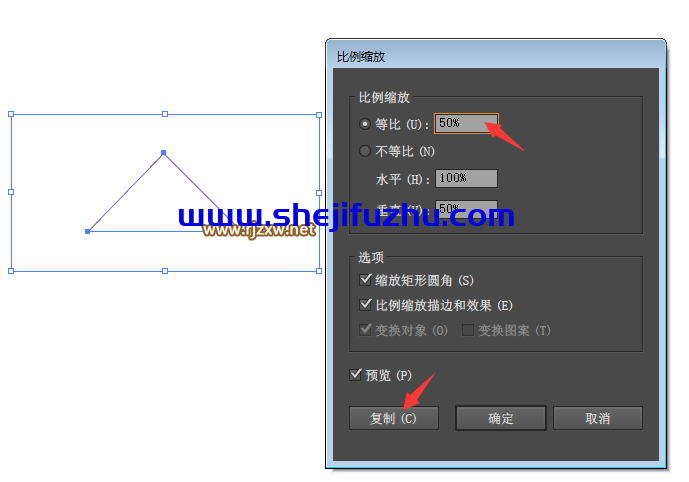689x482 pixels.
Task: Select the 等比 (U) uniform radio button
Action: (x=365, y=124)
